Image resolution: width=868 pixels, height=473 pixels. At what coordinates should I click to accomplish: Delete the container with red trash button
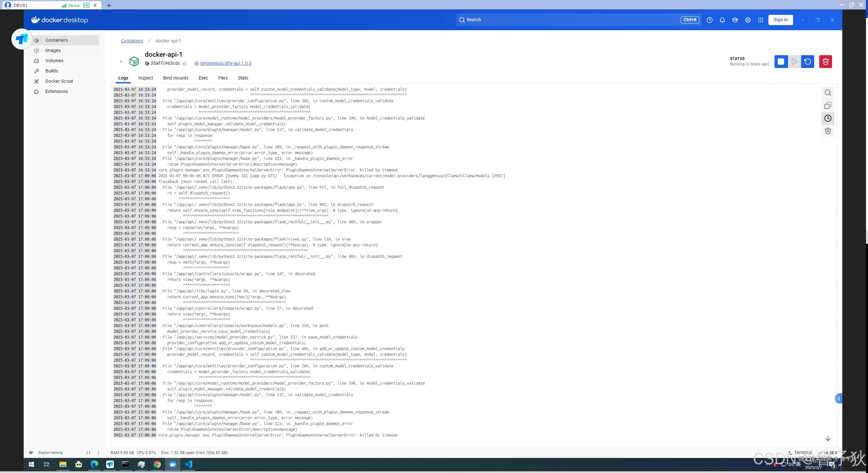pyautogui.click(x=825, y=62)
